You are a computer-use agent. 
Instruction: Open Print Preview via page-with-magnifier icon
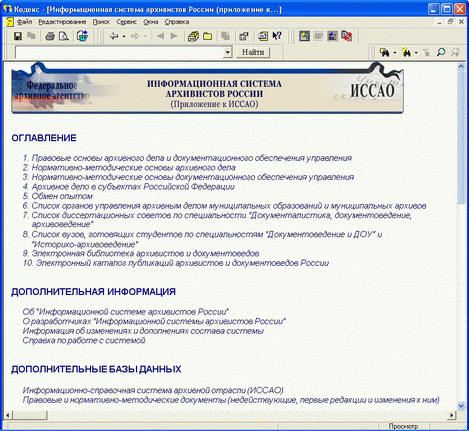[64, 36]
